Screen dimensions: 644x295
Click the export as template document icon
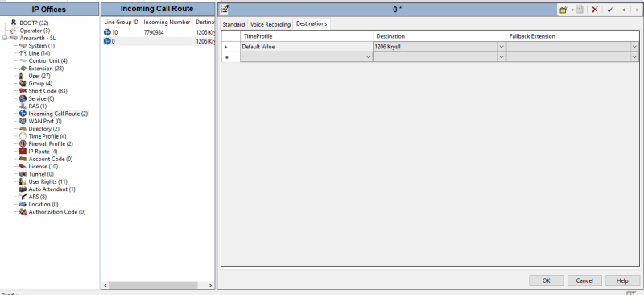580,10
